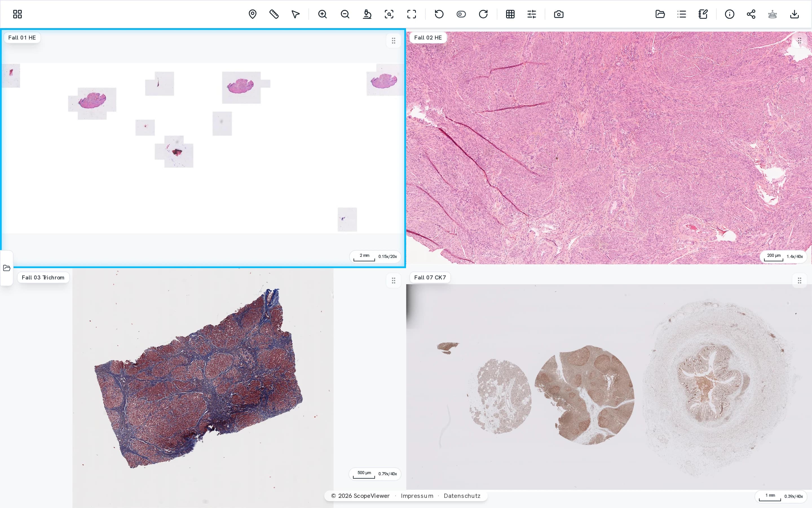Download using the download arrow icon
Screen dimensions: 812x508
coord(795,14)
